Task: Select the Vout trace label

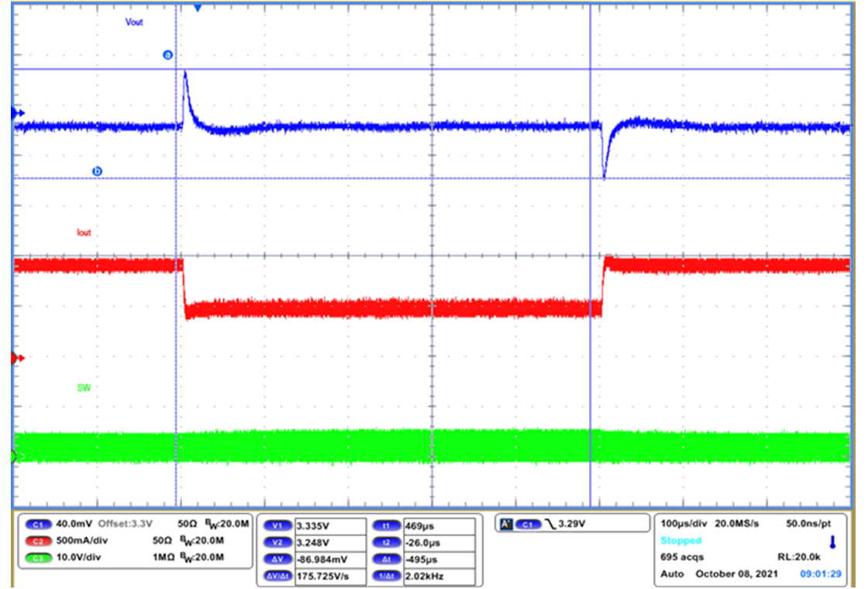Action: pos(133,22)
